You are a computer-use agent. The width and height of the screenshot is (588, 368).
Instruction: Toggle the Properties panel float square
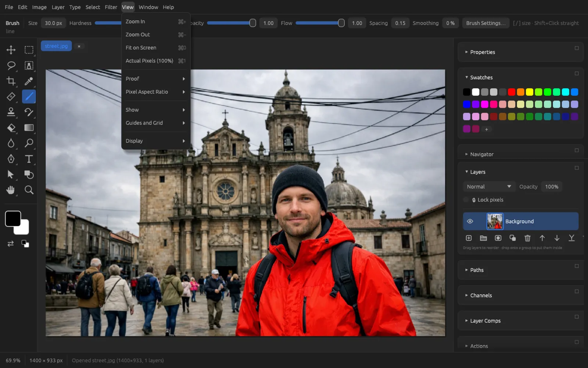coord(577,48)
